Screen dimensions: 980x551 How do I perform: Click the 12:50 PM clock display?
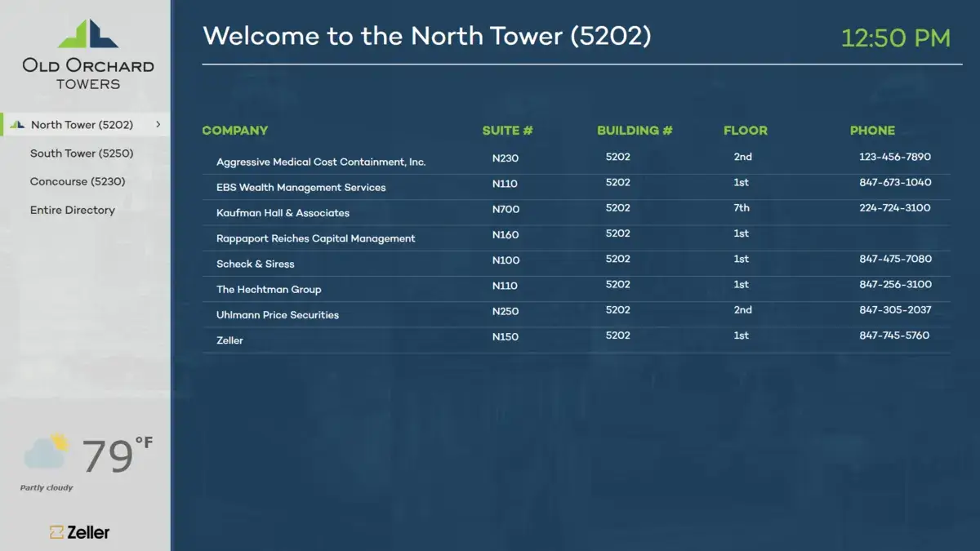click(896, 38)
